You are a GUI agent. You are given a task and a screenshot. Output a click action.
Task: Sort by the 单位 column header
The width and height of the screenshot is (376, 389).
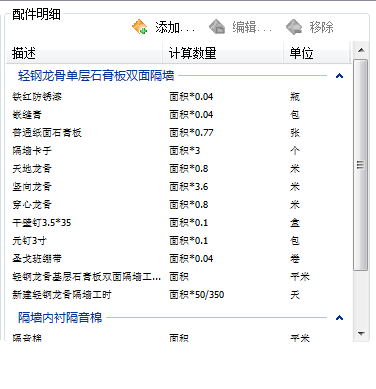(316, 53)
